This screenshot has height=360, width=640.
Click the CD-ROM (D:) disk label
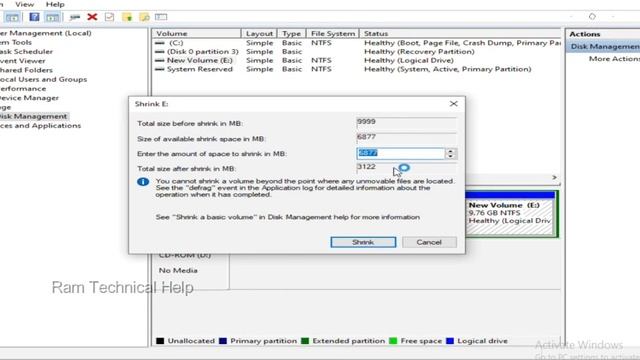point(185,255)
